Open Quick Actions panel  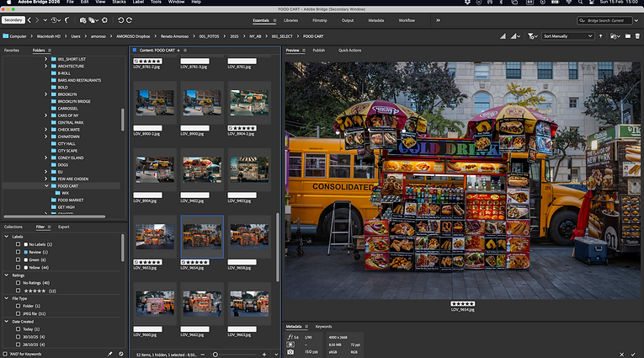(349, 51)
